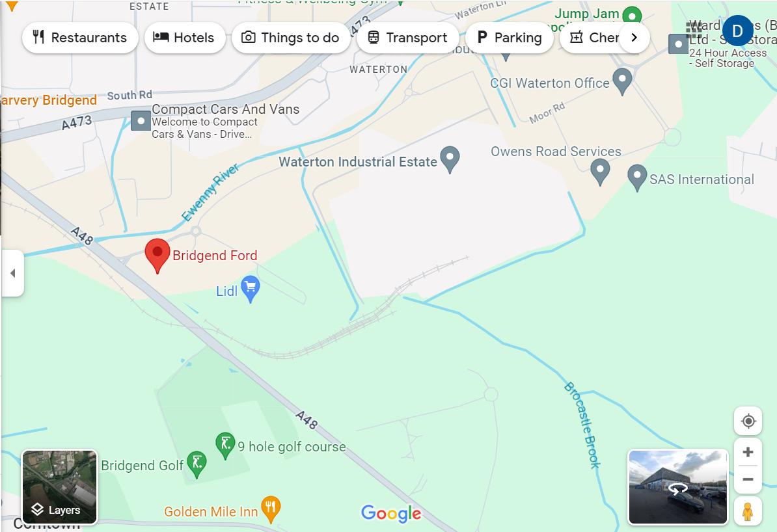777x532 pixels.
Task: Click the Parking filter chip
Action: [510, 38]
